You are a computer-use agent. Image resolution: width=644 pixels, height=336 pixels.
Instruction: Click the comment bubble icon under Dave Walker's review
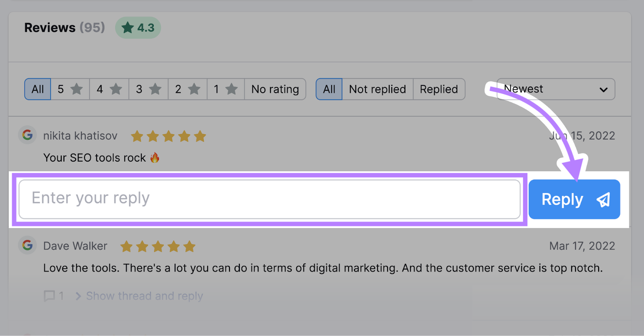coord(49,296)
